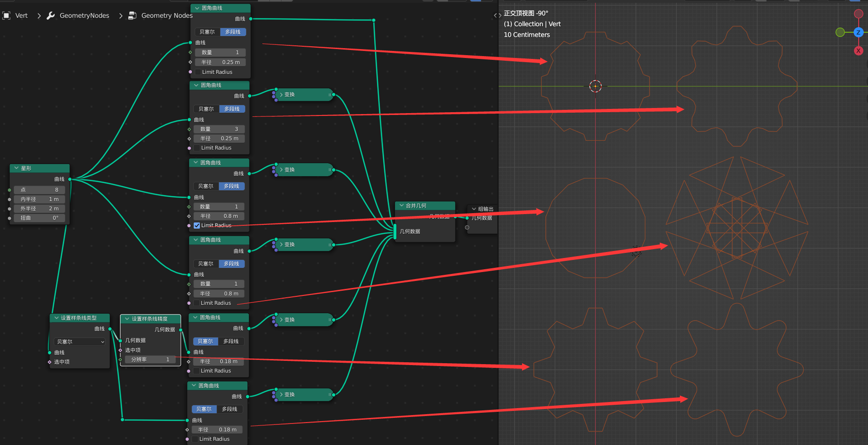The height and width of the screenshot is (445, 868).
Task: Click 多段线 in the checked Limit Radius node
Action: (232, 186)
